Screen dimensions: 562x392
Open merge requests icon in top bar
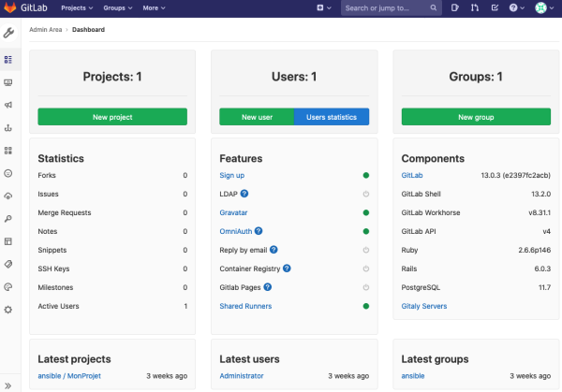[x=475, y=7]
